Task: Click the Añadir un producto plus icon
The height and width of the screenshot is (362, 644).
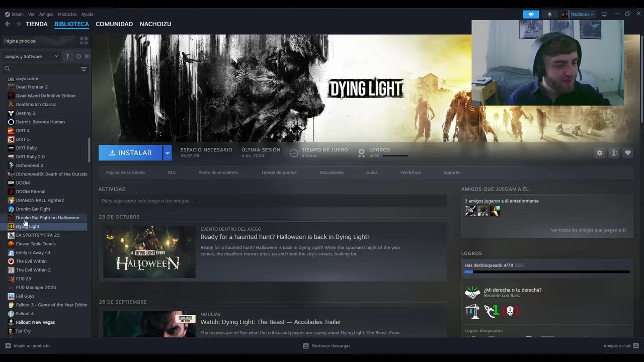Action: point(8,346)
